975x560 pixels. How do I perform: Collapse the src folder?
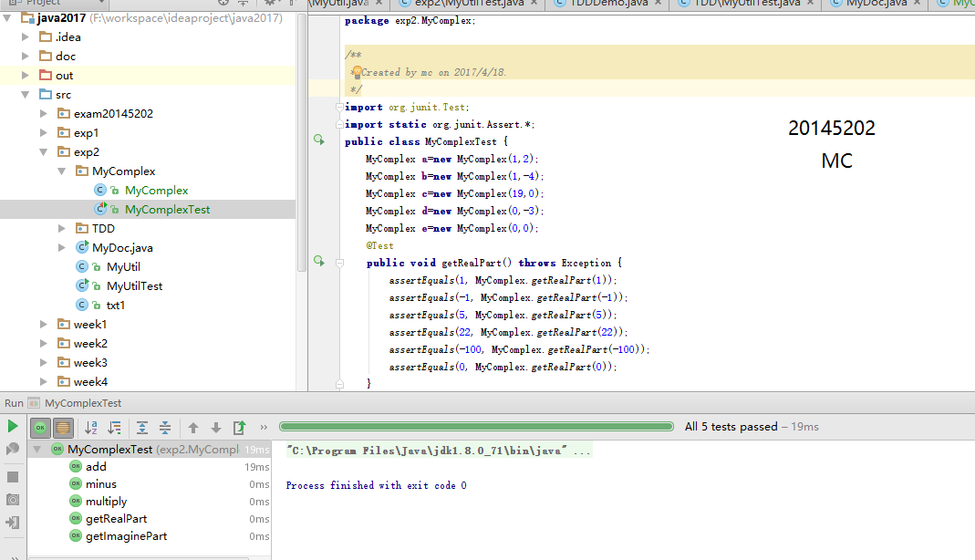coord(26,95)
